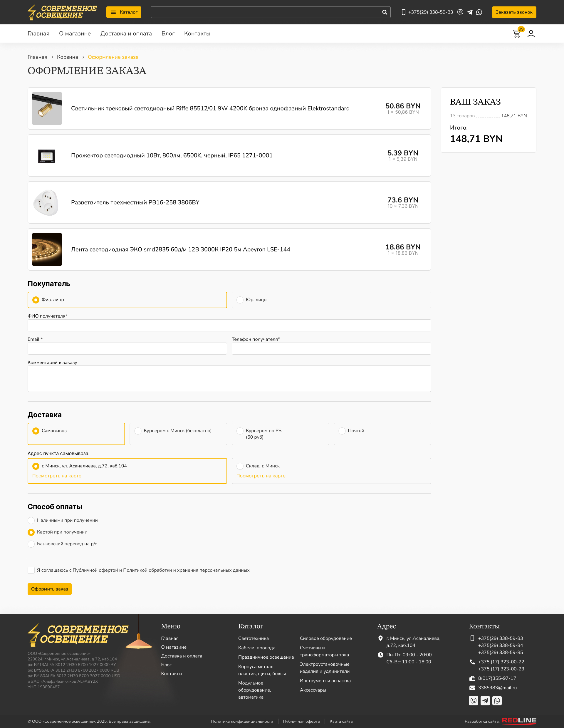This screenshot has height=728, width=564.
Task: Open WhatsApp icon in header
Action: point(479,12)
